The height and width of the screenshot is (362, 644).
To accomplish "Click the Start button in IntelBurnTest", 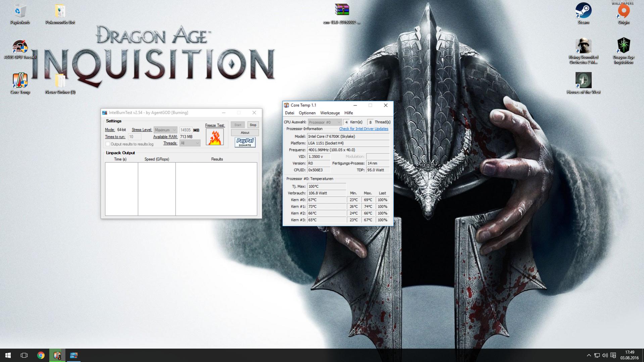I will 238,125.
